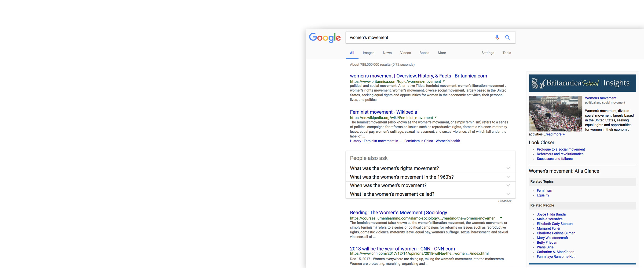Viewport: 644px width, 268px height.
Task: Open Waris Dirie related person
Action: (545, 247)
